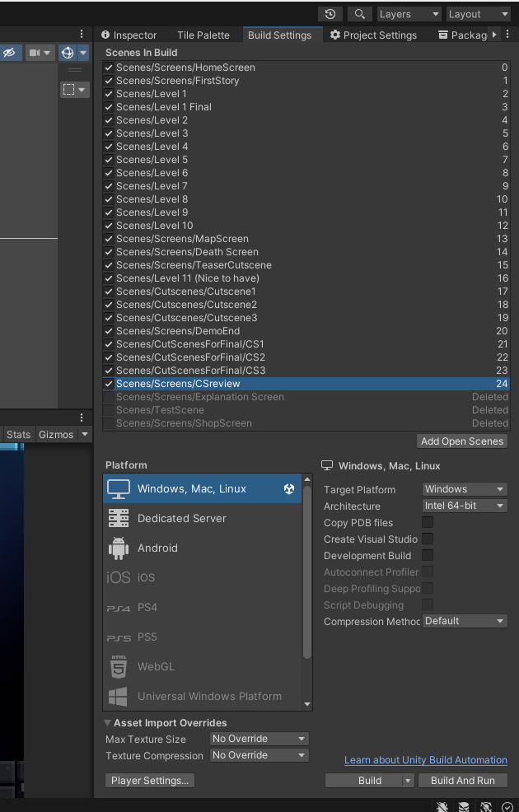Open the Layers dropdown
Image resolution: width=519 pixels, height=812 pixels.
(x=409, y=14)
